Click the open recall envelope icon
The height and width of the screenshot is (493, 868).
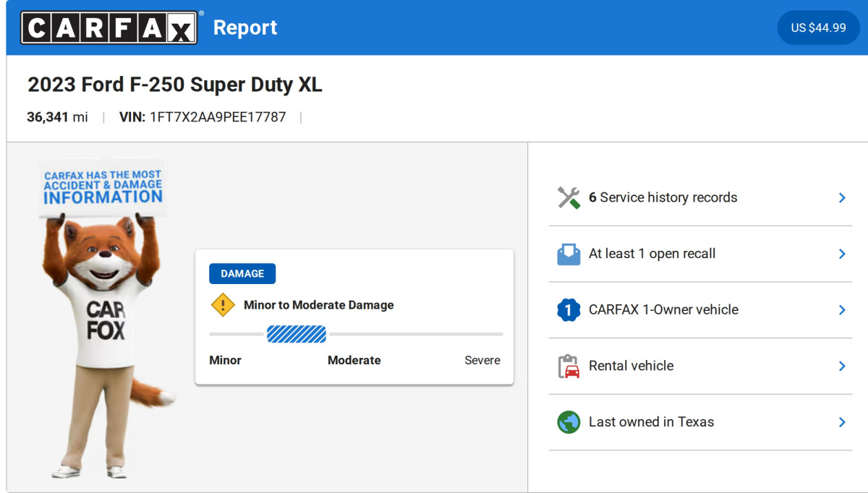[x=569, y=254]
